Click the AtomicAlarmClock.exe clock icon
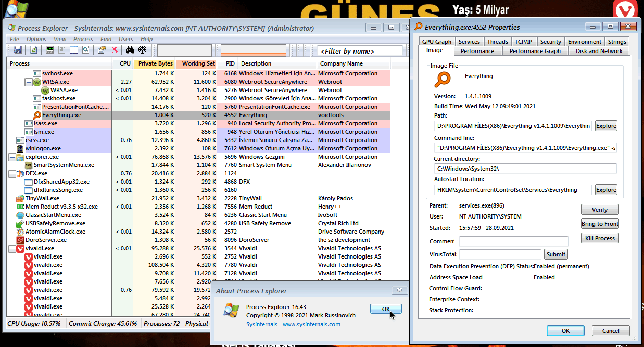The image size is (644, 347). [20, 232]
